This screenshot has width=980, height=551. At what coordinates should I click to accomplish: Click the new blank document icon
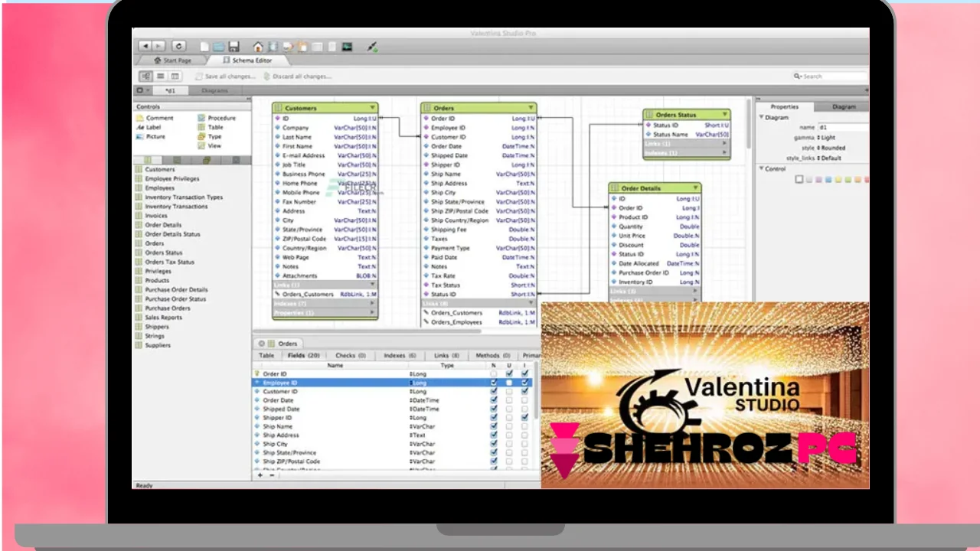204,47
